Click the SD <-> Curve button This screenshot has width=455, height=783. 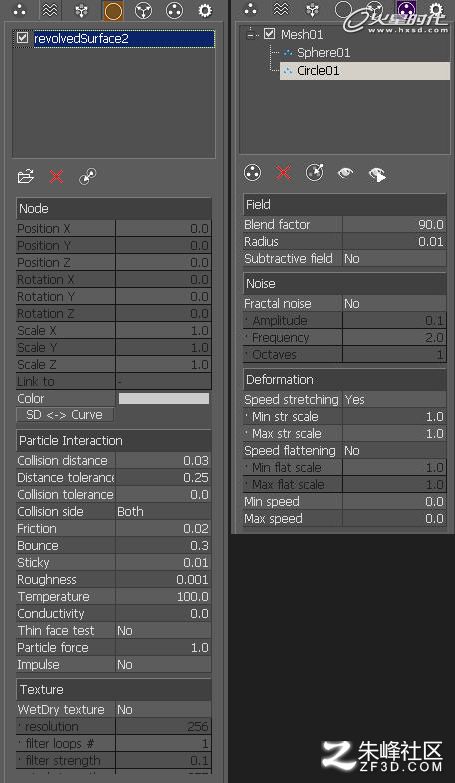[65, 414]
